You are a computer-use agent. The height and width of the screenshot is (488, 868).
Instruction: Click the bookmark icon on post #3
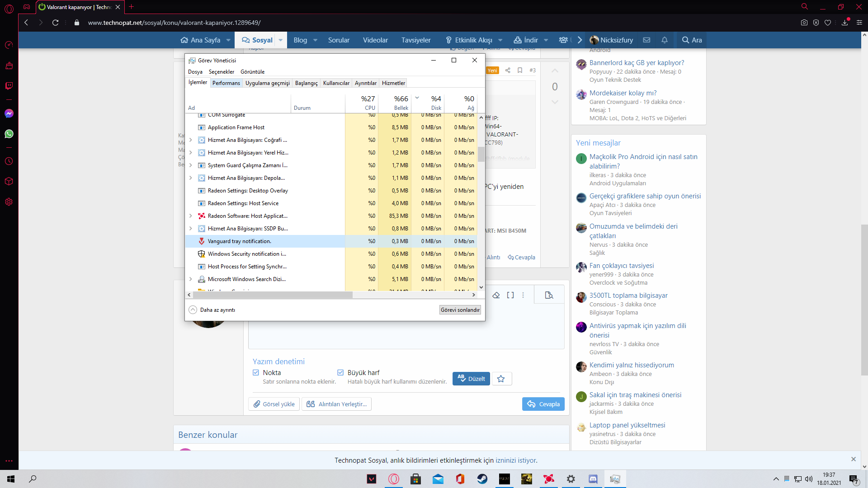point(520,70)
